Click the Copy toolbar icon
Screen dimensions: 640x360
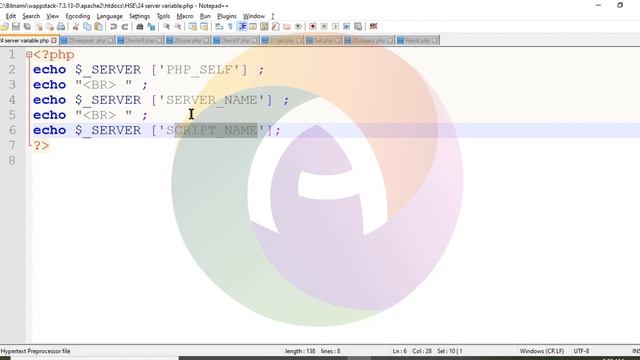(x=87, y=27)
